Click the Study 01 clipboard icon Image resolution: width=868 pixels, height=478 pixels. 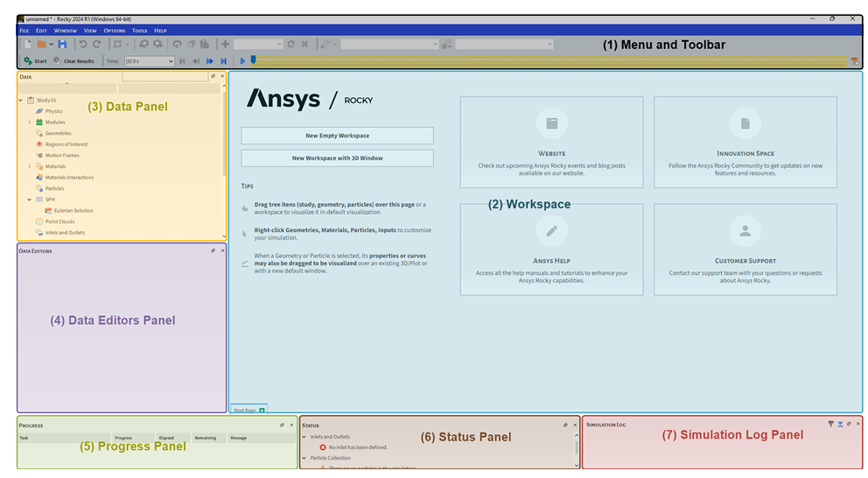click(x=31, y=101)
